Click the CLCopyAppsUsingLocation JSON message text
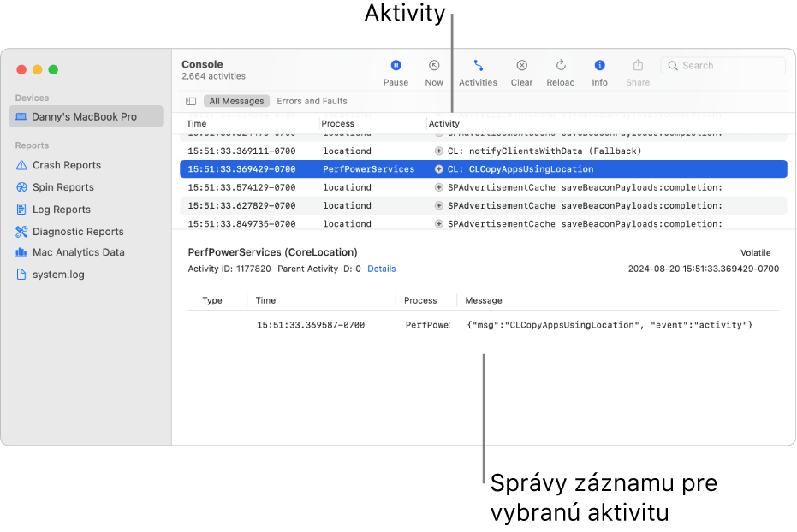 (x=610, y=325)
